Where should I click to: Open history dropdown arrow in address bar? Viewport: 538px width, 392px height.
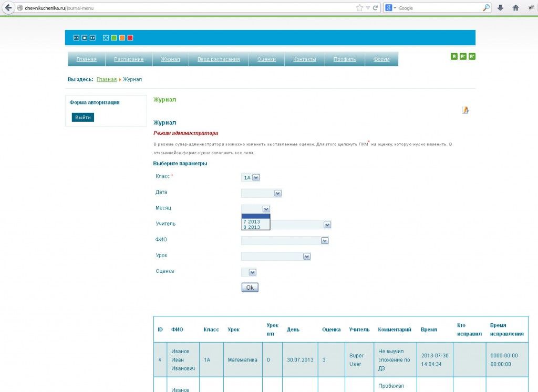click(367, 8)
